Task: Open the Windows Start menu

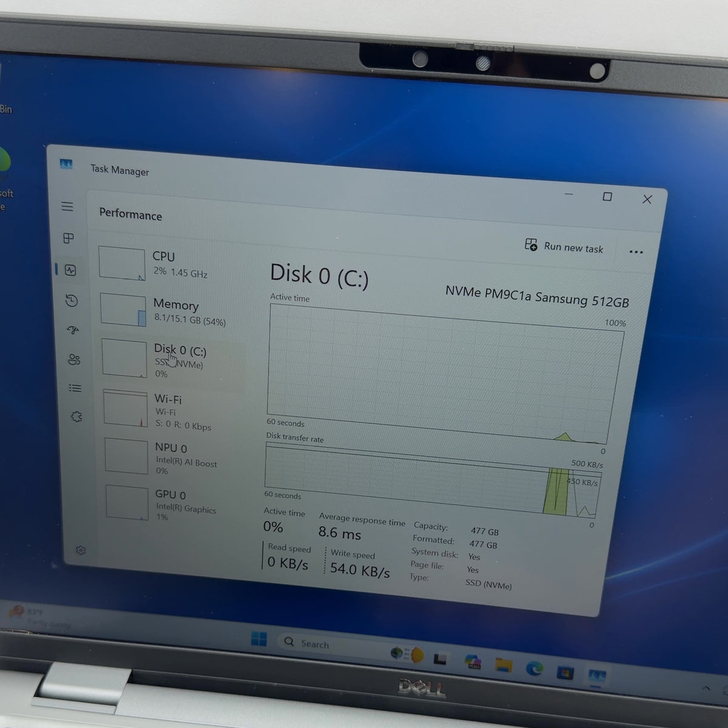Action: tap(259, 639)
